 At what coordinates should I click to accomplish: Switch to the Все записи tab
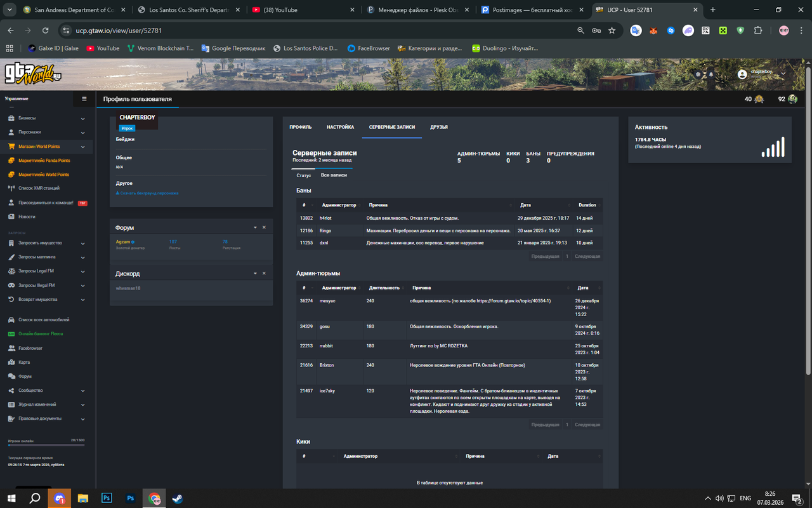click(334, 175)
